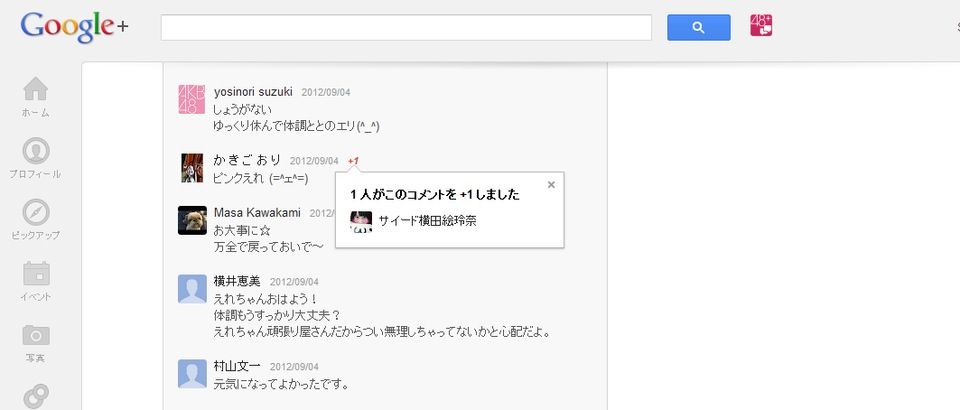Click the popup heading 1 人がこのコメントを +1しました
This screenshot has width=960, height=410.
[x=435, y=195]
